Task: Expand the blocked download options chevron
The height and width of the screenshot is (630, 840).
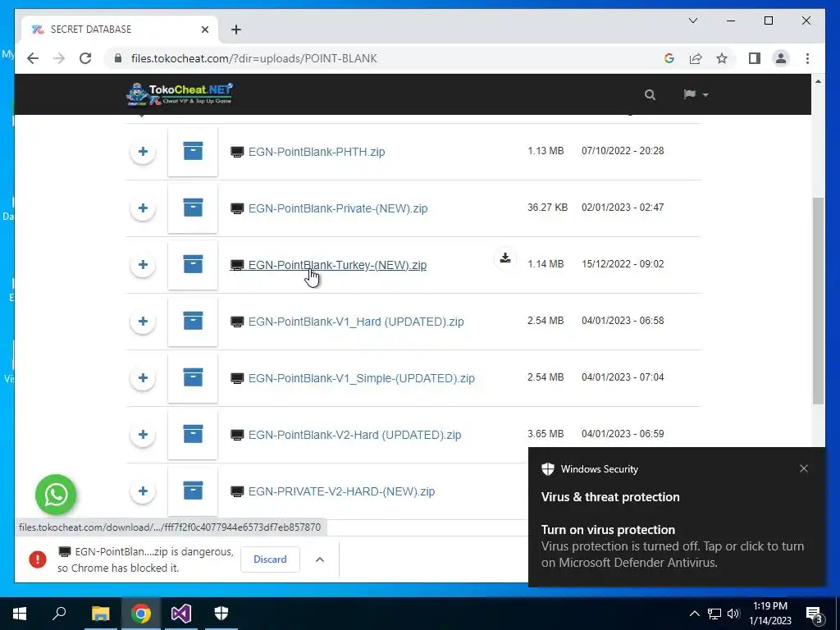Action: (x=320, y=559)
